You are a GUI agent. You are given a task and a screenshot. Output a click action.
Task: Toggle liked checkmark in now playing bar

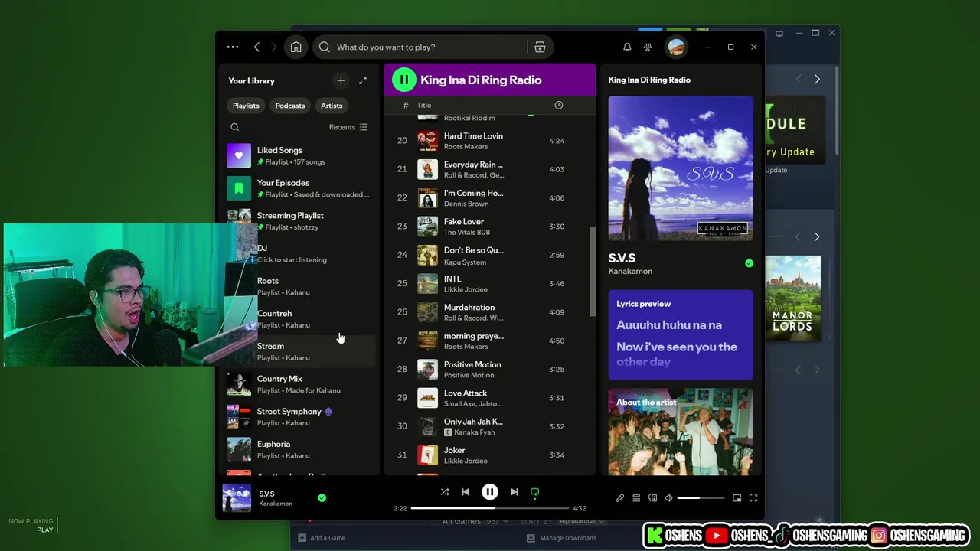click(322, 497)
